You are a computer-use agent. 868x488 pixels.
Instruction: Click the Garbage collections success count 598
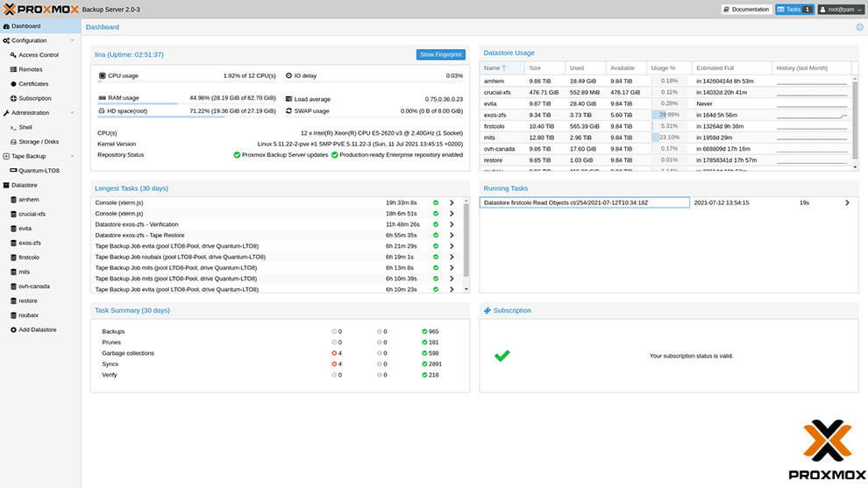pos(430,353)
